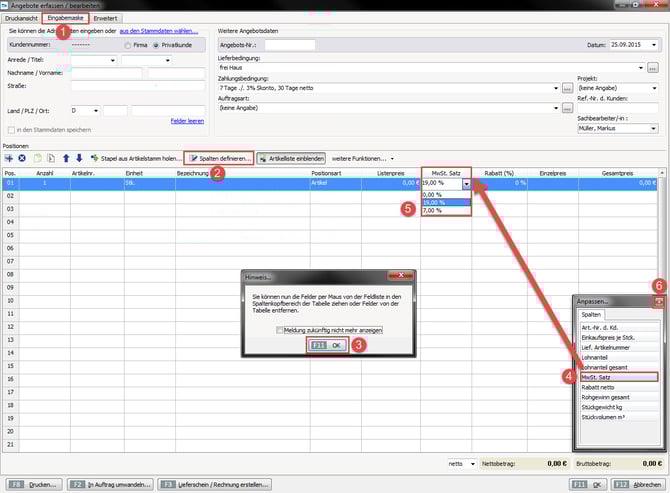Click the Felder leeren link
670x493 pixels.
[x=187, y=120]
